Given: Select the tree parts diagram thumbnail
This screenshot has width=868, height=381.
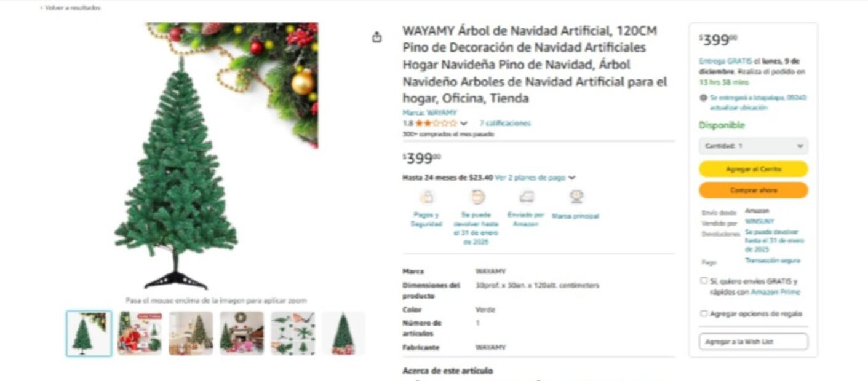Looking at the screenshot, I should click(293, 333).
